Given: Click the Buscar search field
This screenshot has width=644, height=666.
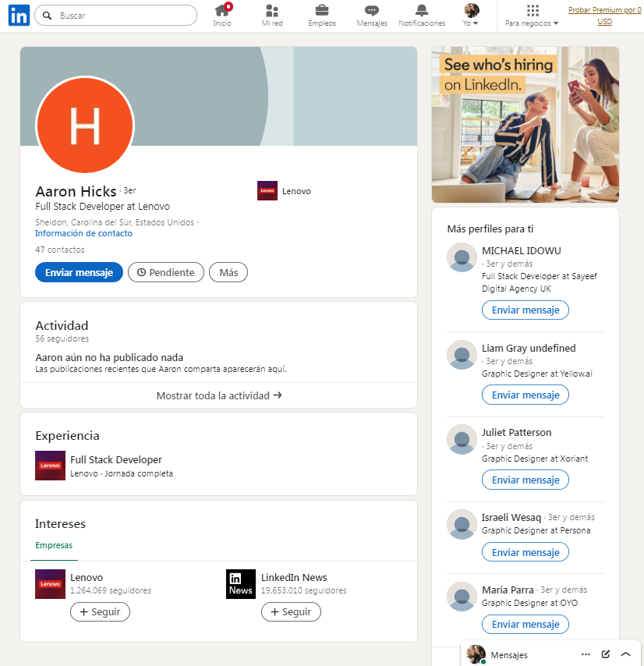Looking at the screenshot, I should 115,16.
